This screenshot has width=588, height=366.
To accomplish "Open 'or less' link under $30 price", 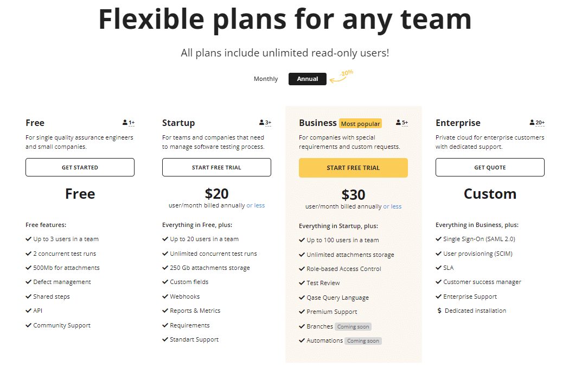I will point(392,207).
